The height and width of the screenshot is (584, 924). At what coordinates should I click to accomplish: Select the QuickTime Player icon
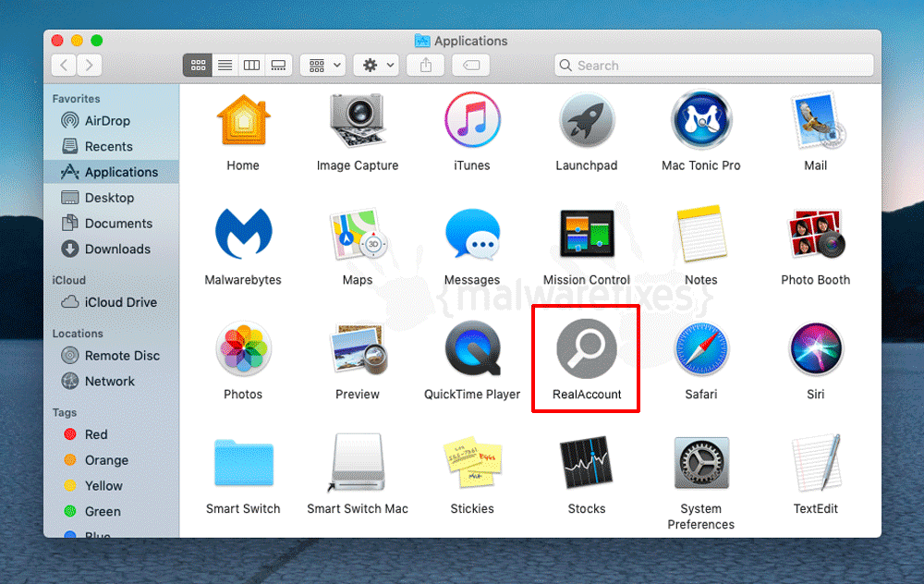tap(472, 349)
